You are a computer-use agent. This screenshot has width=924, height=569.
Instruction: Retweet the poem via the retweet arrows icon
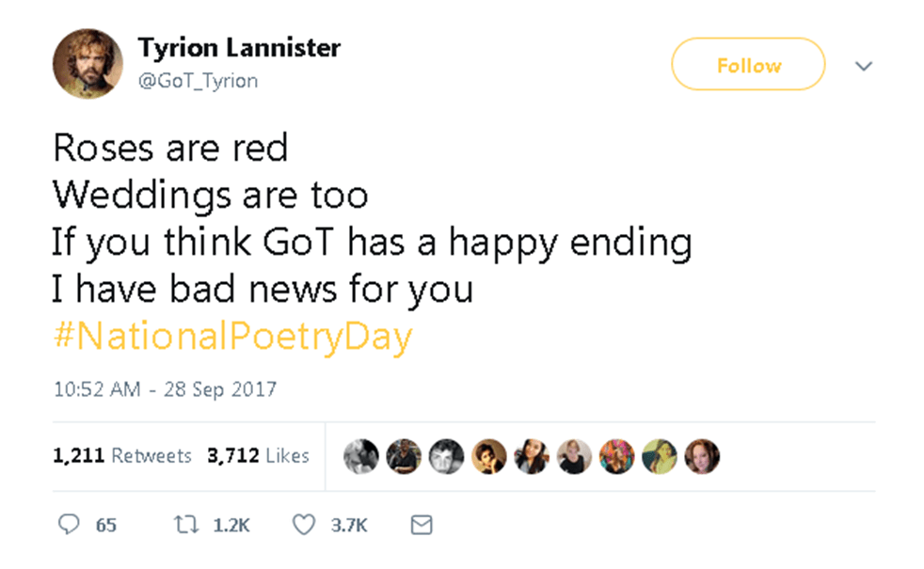186,525
